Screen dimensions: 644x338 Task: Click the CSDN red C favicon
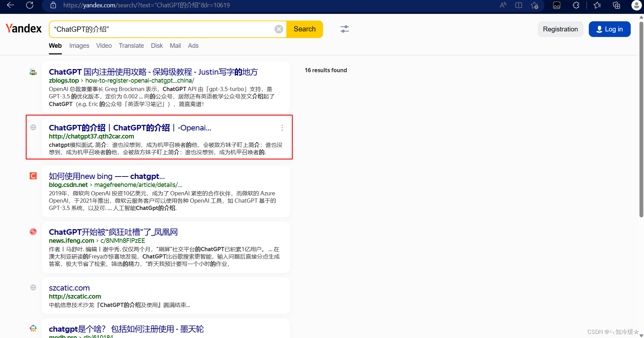[33, 176]
